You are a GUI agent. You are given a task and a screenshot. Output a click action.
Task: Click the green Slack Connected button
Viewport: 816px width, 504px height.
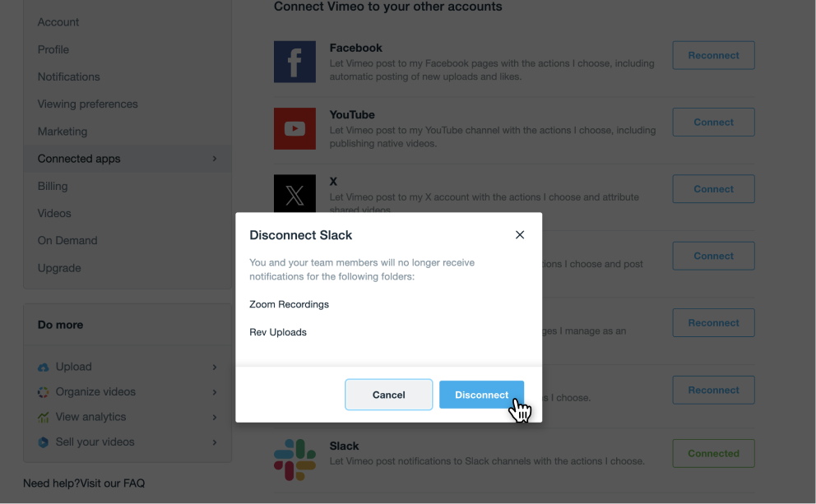click(713, 453)
